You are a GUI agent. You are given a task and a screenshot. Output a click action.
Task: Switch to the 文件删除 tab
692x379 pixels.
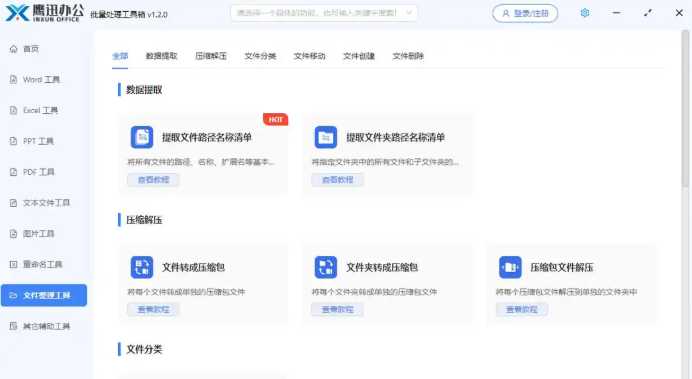(408, 56)
